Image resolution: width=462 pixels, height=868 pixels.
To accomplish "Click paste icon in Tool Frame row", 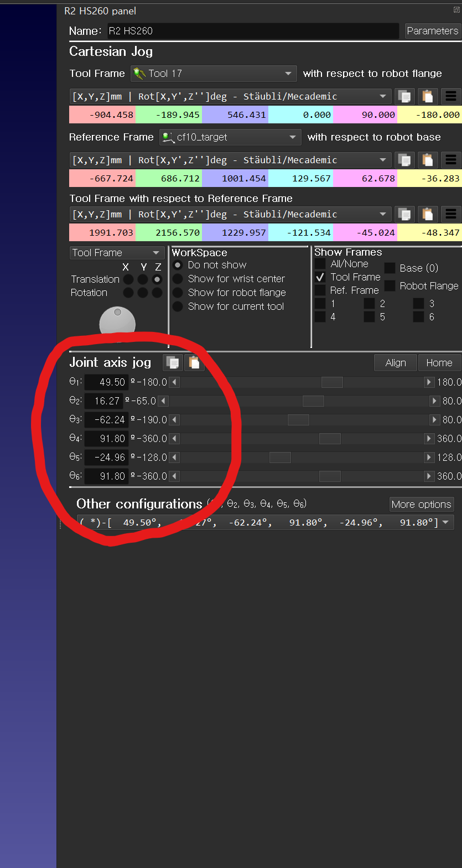I will 427,96.
